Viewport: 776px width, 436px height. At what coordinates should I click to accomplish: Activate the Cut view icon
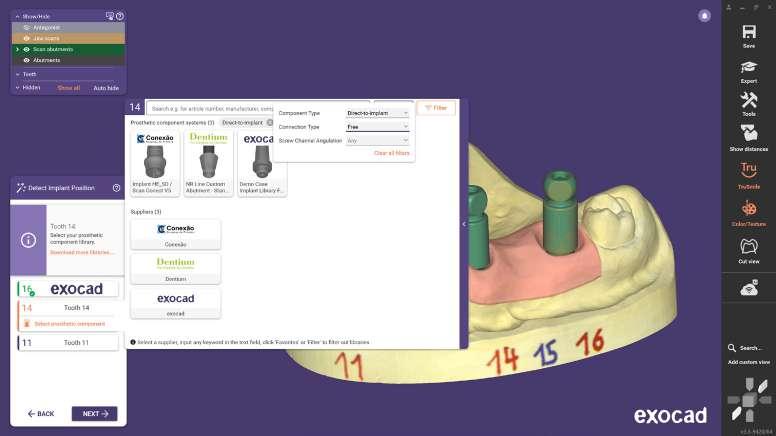(749, 246)
